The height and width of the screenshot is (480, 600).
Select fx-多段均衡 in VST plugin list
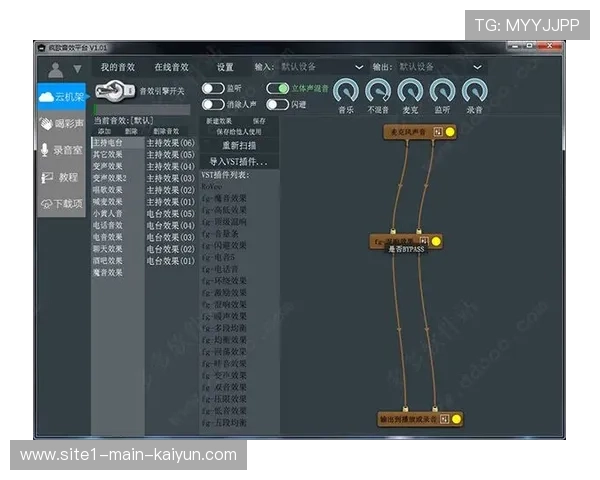coord(224,328)
